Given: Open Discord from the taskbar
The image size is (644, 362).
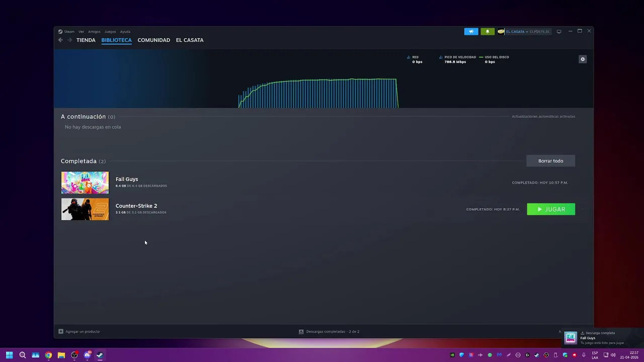Looking at the screenshot, I should (87, 355).
